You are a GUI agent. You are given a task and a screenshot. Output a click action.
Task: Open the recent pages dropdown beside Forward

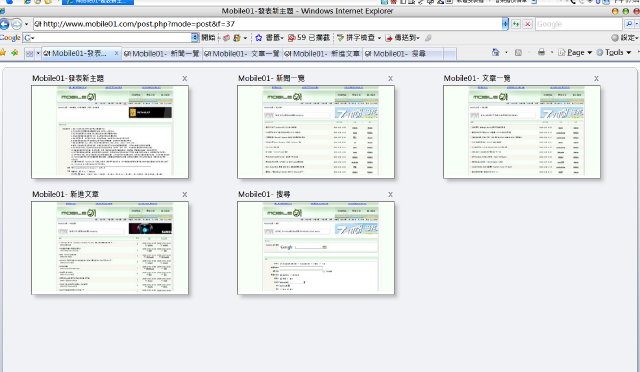coord(27,25)
